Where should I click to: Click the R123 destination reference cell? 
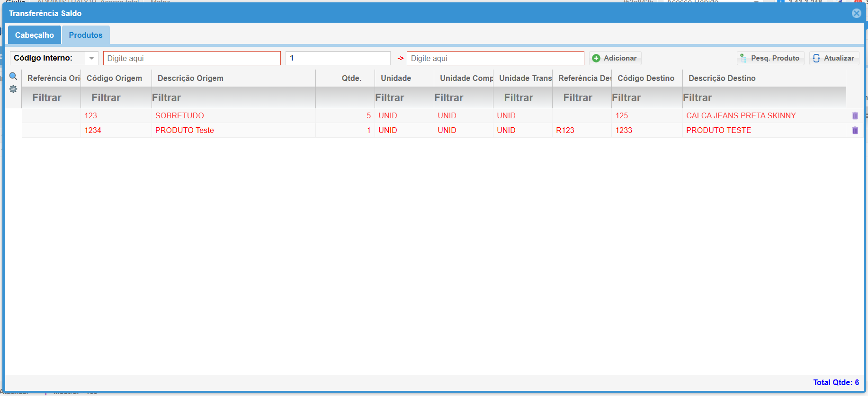click(x=565, y=130)
